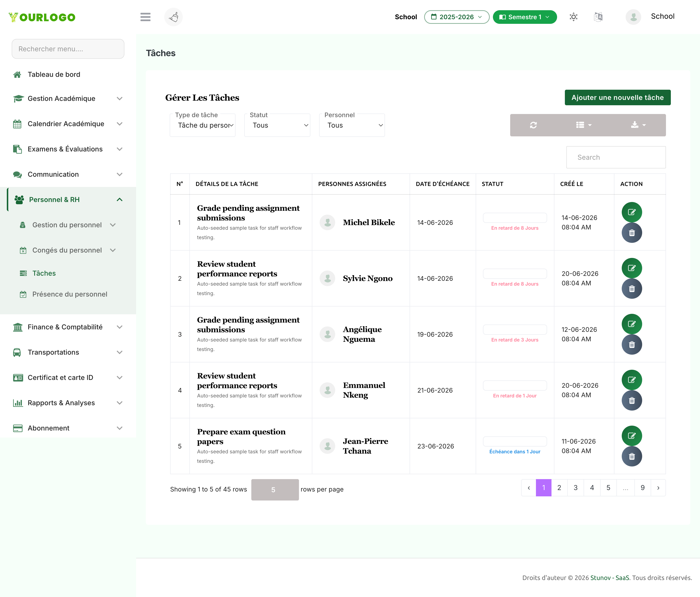Open the Stunov - SaaS footer link

pyautogui.click(x=610, y=578)
